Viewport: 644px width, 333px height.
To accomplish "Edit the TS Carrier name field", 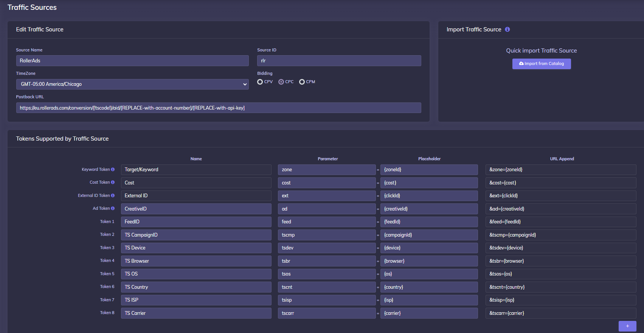I will tap(196, 313).
